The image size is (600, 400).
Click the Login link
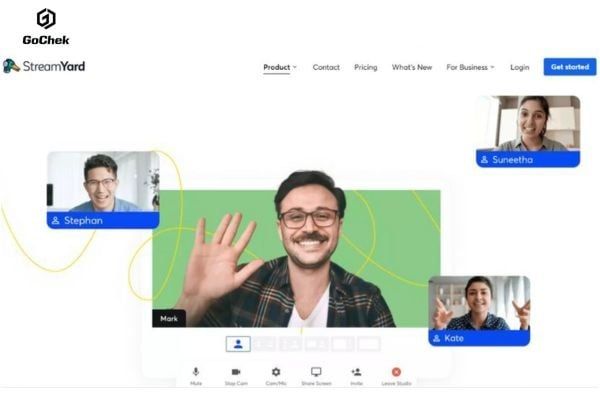click(519, 67)
